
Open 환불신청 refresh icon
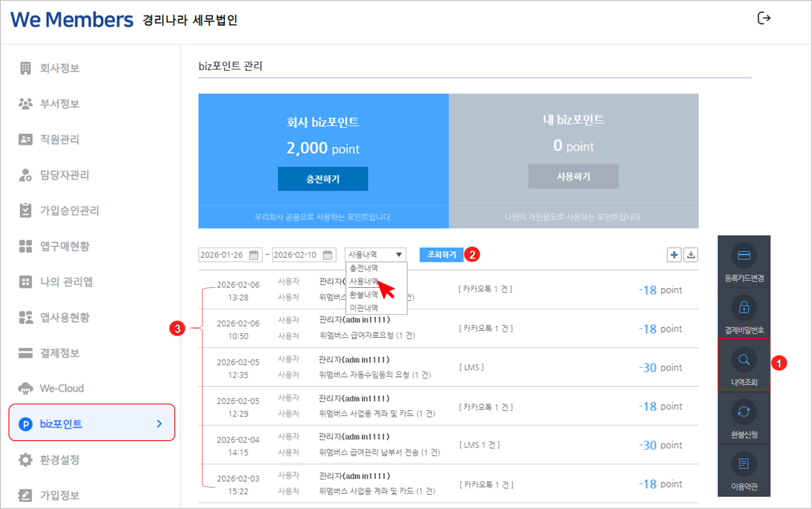(744, 412)
